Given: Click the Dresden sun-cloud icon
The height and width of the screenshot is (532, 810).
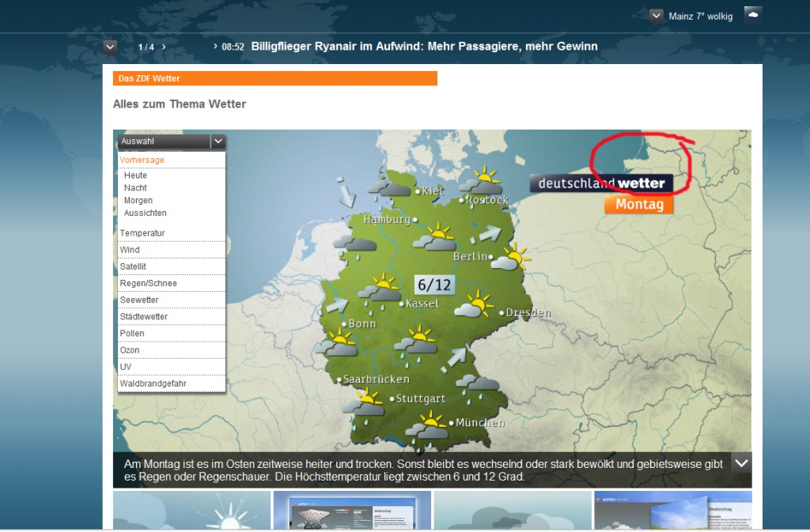Looking at the screenshot, I should 475,304.
